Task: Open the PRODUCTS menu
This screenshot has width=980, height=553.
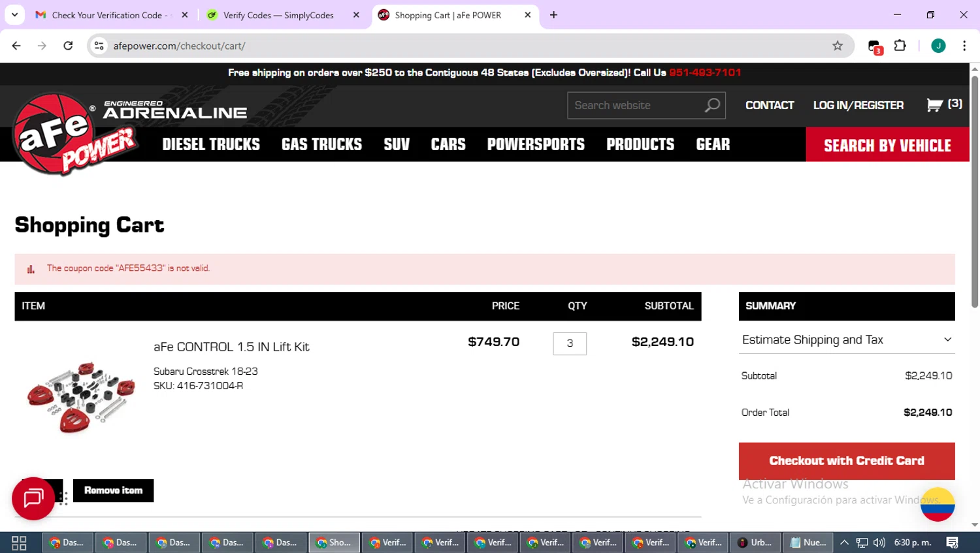Action: [640, 144]
